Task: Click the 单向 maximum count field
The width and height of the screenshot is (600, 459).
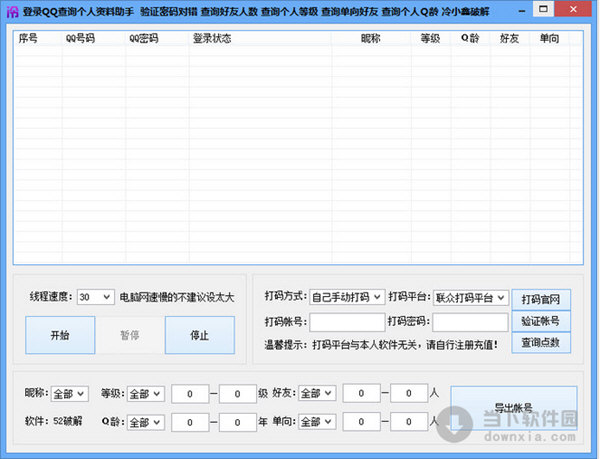Action: [x=409, y=422]
